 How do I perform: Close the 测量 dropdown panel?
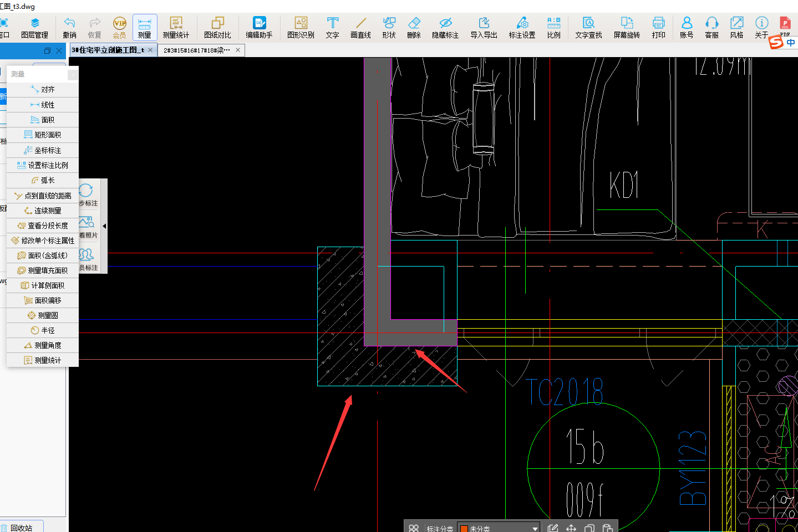click(x=73, y=74)
